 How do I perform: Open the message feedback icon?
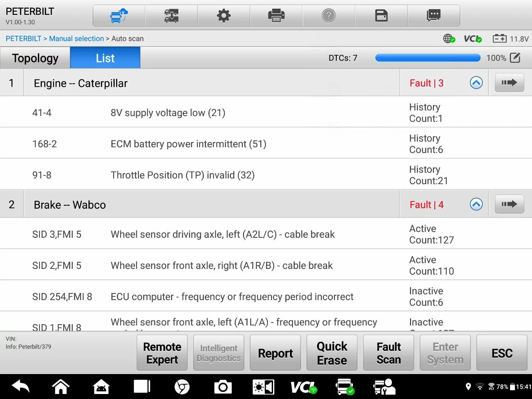(433, 16)
